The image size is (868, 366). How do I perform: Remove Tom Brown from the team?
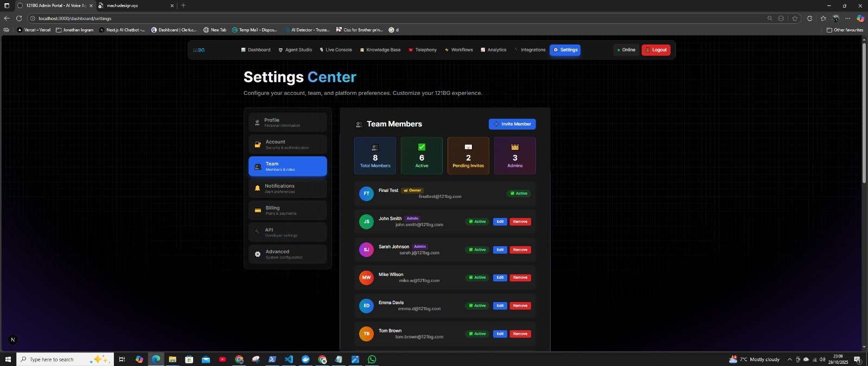click(520, 334)
